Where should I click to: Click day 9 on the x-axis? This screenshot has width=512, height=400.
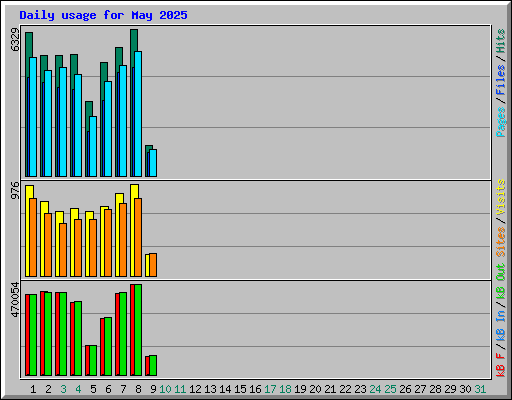click(x=153, y=389)
